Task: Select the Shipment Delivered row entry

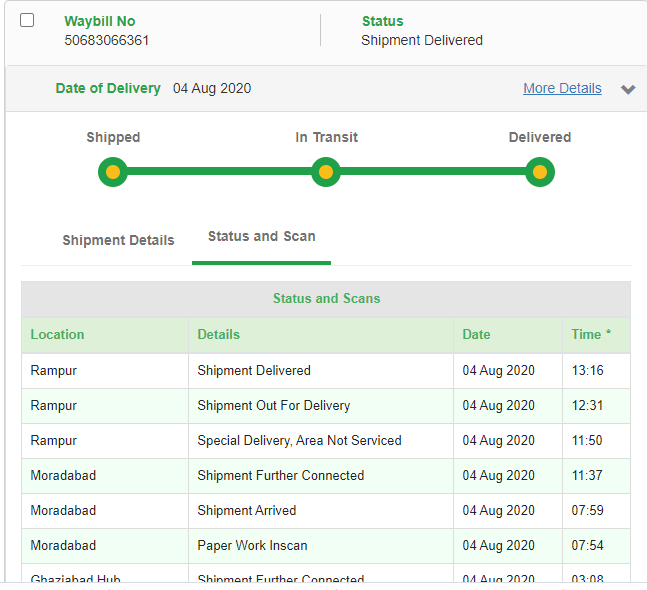Action: 254,371
